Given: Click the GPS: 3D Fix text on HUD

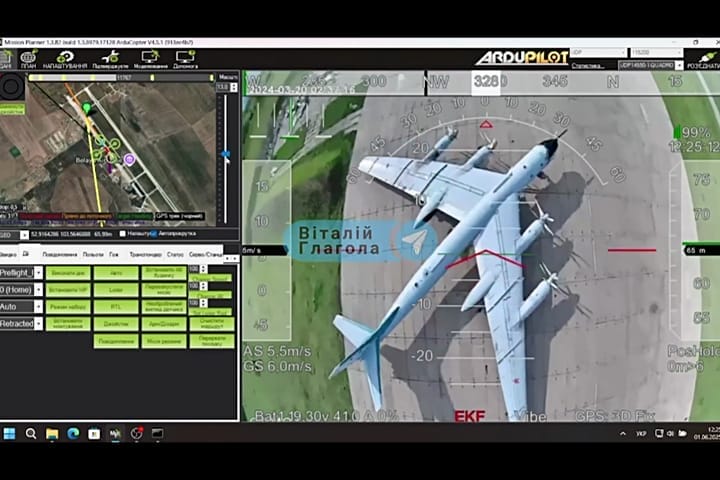Looking at the screenshot, I should pyautogui.click(x=615, y=416).
